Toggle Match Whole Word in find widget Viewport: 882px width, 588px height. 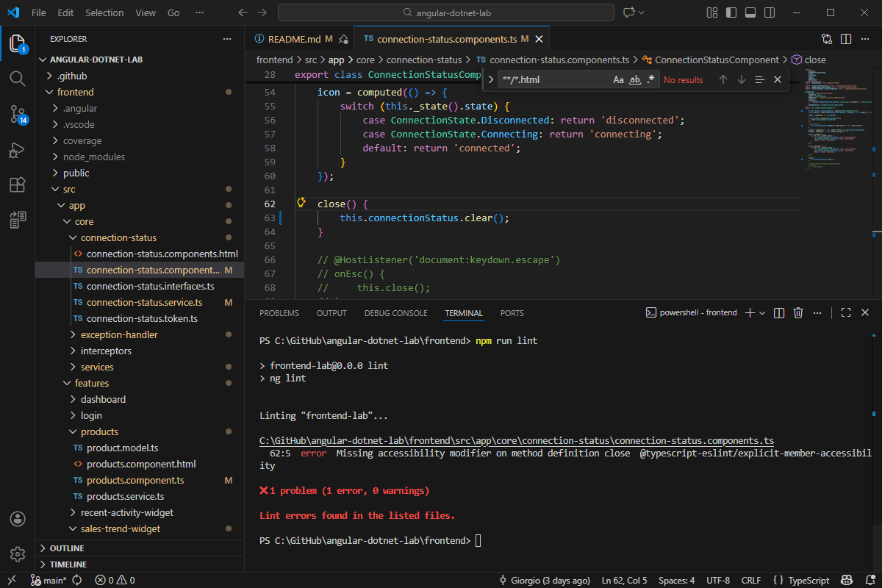(x=635, y=79)
